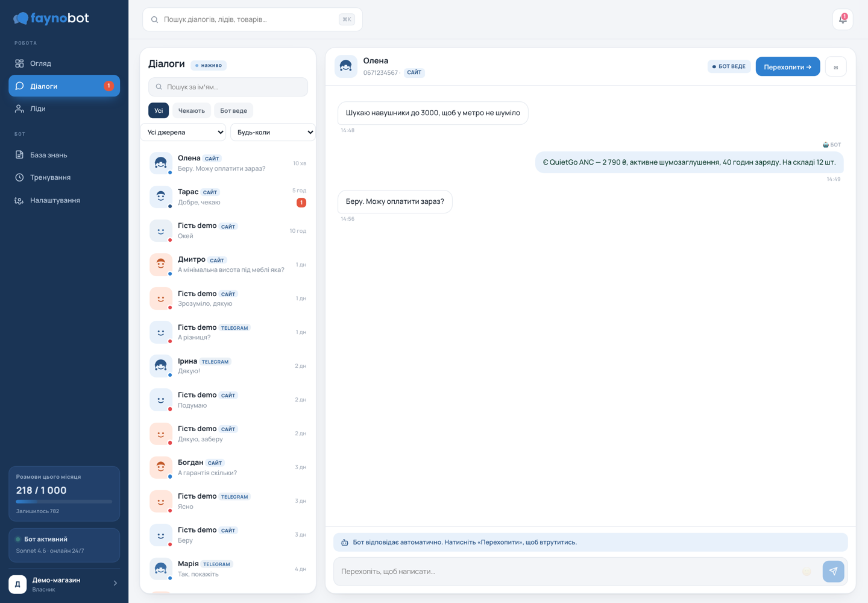
Task: Click the Бот активний status card
Action: click(64, 545)
